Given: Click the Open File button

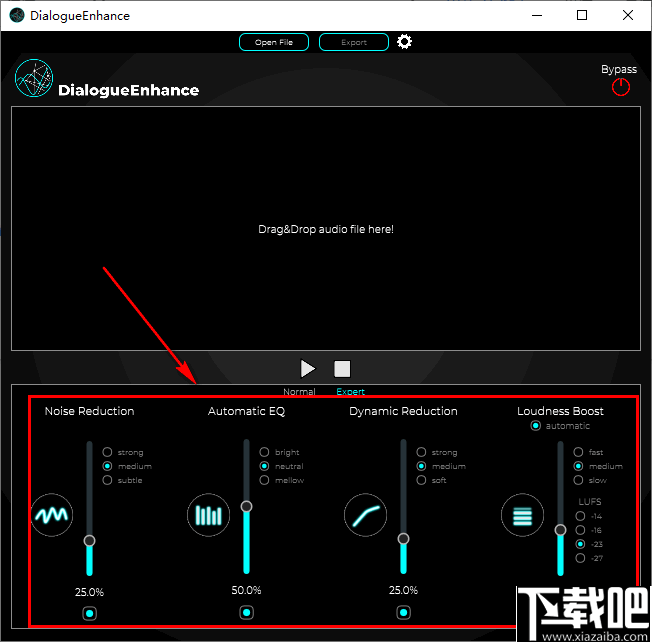Looking at the screenshot, I should tap(274, 42).
